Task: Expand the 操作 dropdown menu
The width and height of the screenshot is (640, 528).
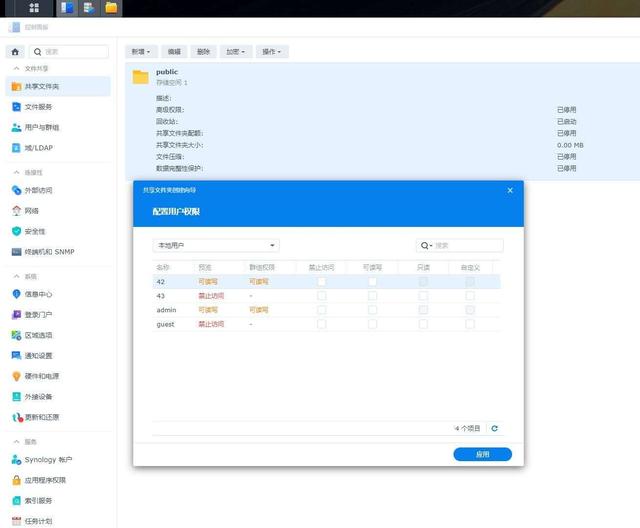Action: [271, 51]
